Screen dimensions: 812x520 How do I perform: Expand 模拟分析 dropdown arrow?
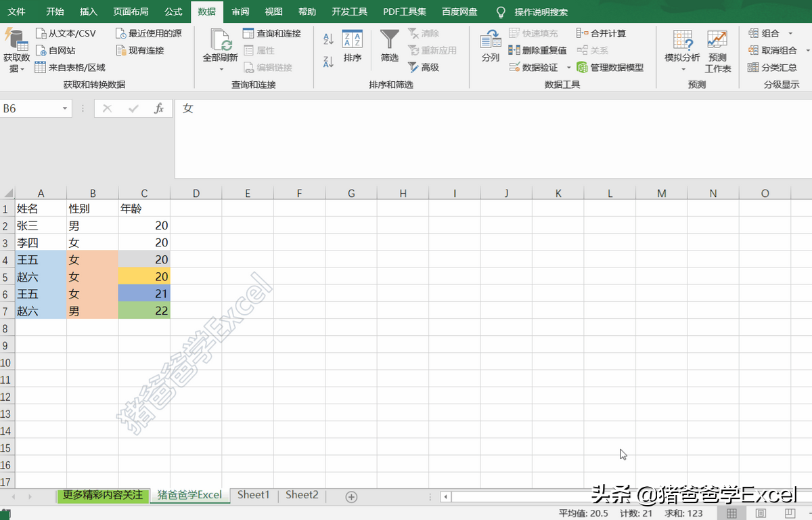(x=683, y=69)
